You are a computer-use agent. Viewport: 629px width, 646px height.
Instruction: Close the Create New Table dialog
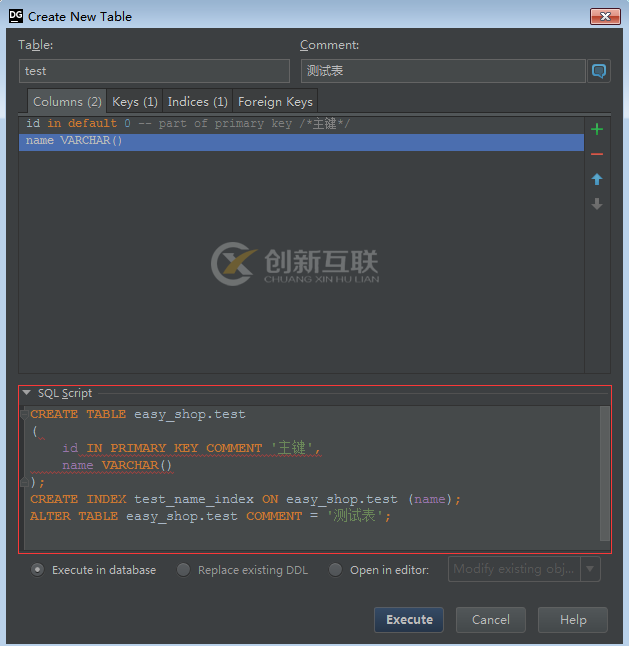(x=605, y=16)
